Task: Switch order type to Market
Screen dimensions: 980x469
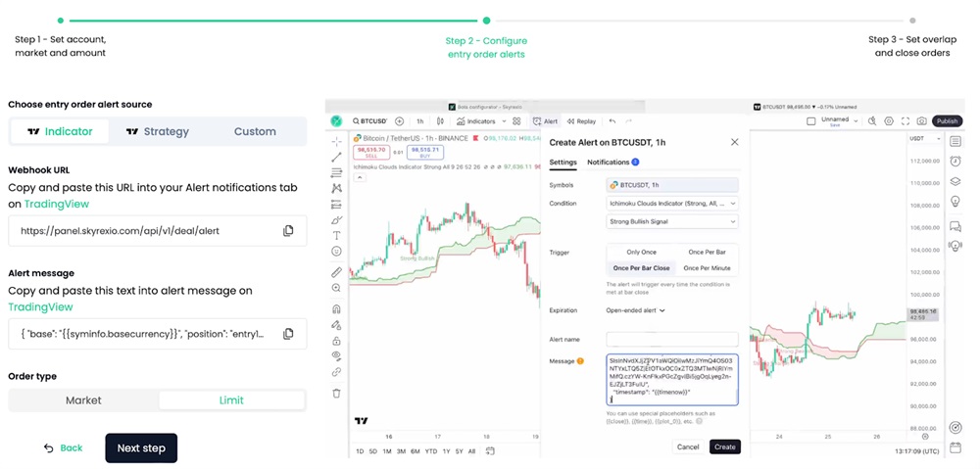Action: click(x=83, y=400)
